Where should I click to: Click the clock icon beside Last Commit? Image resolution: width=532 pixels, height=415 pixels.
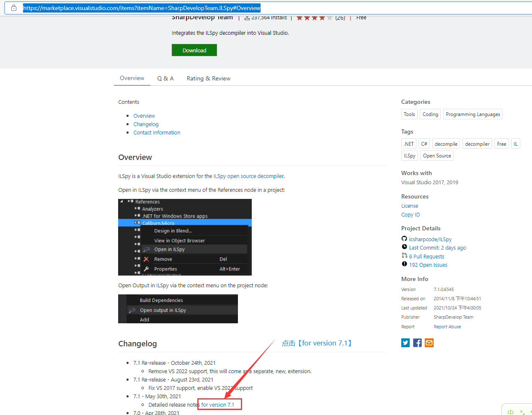(x=404, y=247)
